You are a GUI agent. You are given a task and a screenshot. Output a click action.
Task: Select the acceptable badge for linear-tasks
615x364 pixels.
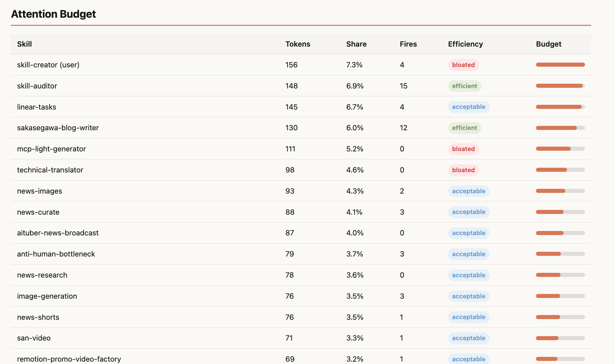point(468,107)
